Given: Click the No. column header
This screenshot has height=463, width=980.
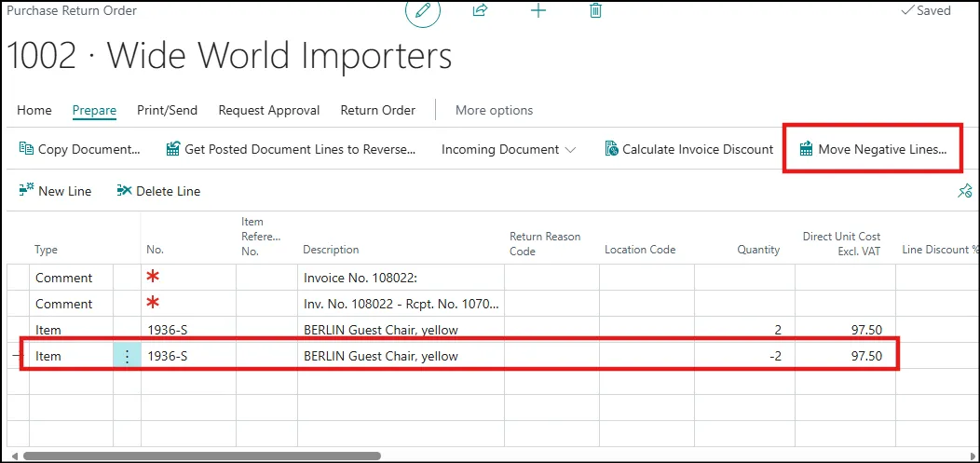Looking at the screenshot, I should (x=155, y=250).
